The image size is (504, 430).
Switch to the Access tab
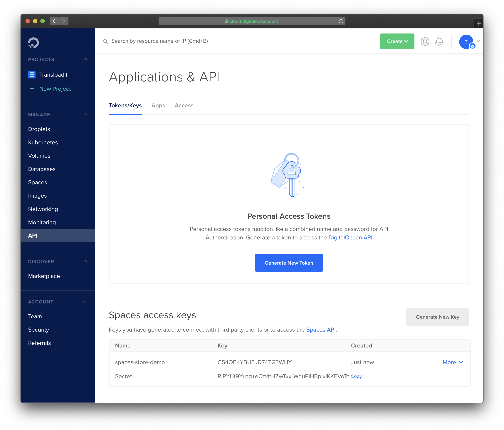click(184, 105)
